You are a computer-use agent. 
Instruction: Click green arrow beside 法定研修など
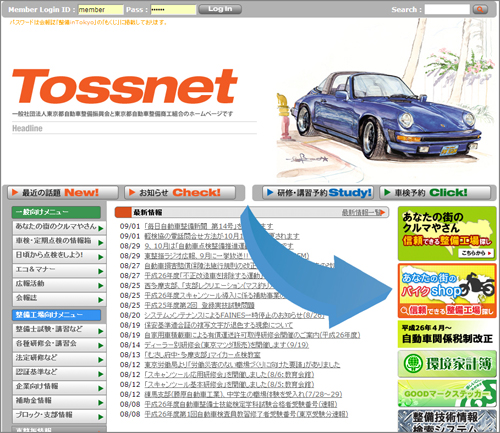[x=101, y=360]
